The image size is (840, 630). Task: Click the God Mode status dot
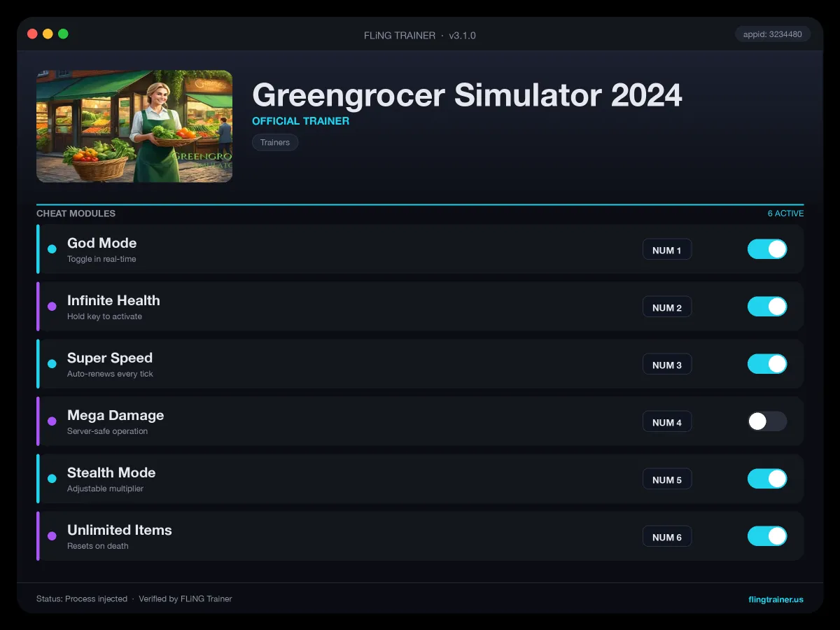coord(52,249)
